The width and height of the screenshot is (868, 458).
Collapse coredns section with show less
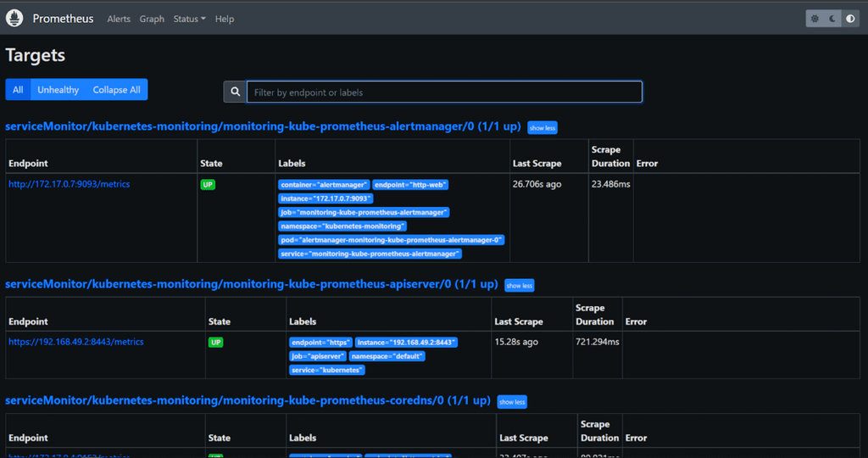point(512,402)
